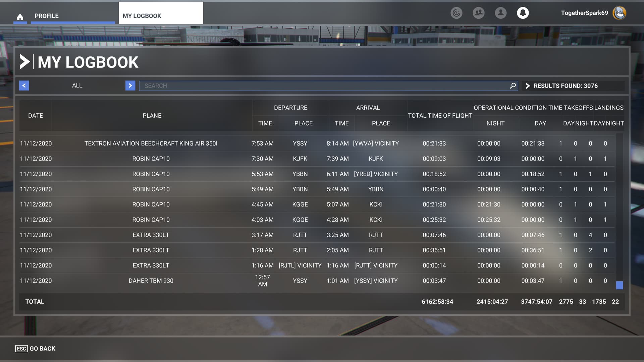Screen dimensions: 644x362
Task: Select the Extra 330LT 3:17 AM row
Action: pos(317,235)
